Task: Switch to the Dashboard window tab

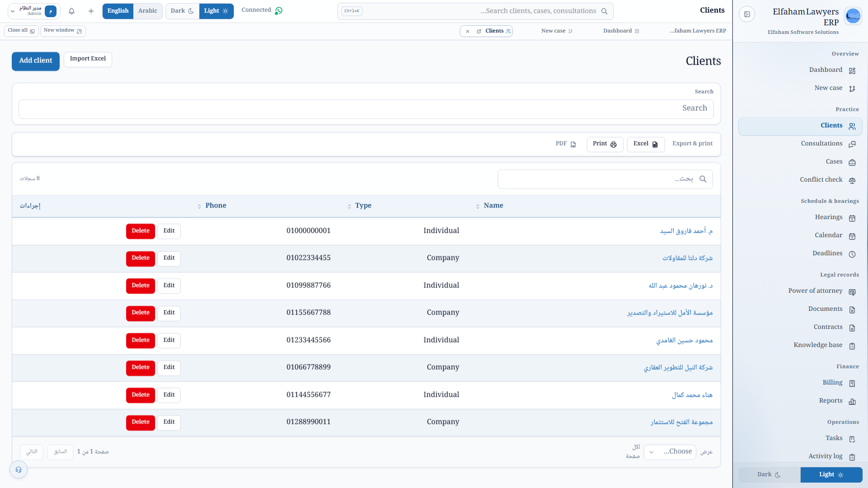Action: (x=621, y=31)
